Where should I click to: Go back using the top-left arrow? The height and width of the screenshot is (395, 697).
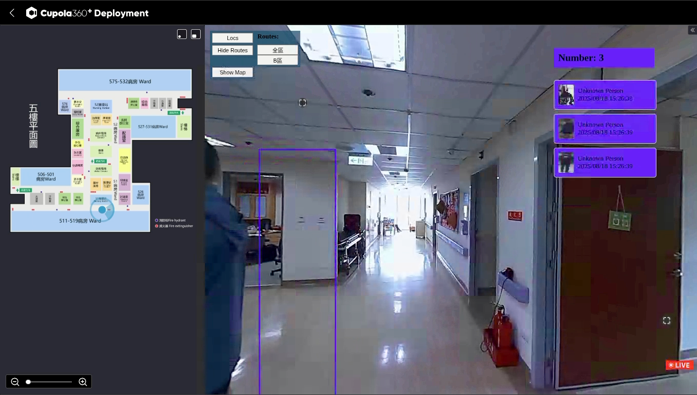[x=12, y=13]
